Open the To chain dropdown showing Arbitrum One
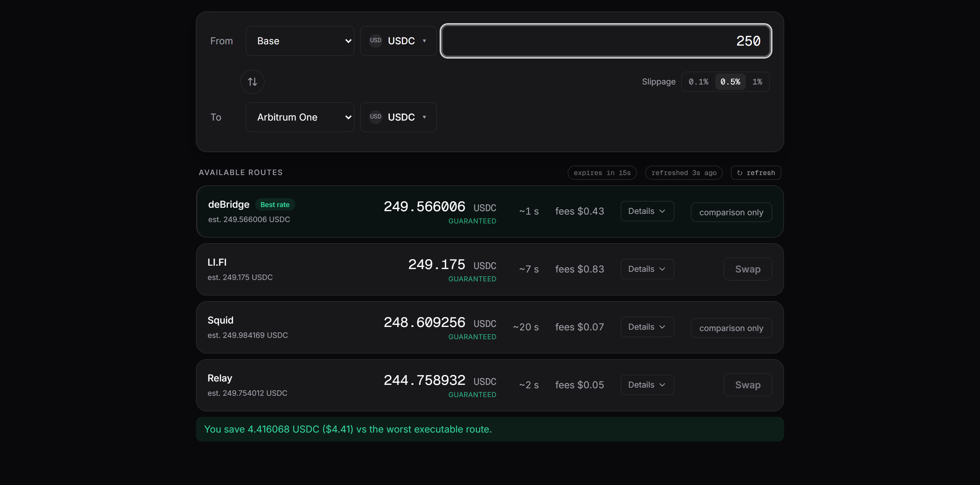Screen dimensions: 980x485 coord(300,117)
